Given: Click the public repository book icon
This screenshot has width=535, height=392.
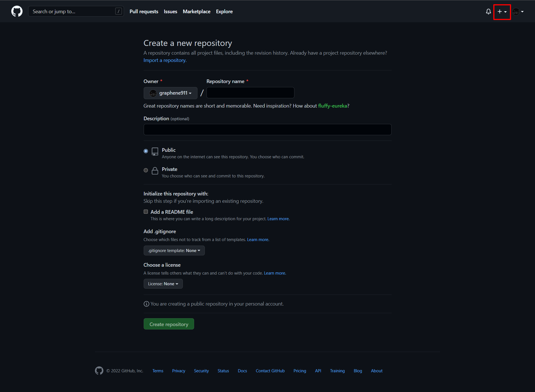Looking at the screenshot, I should point(155,152).
